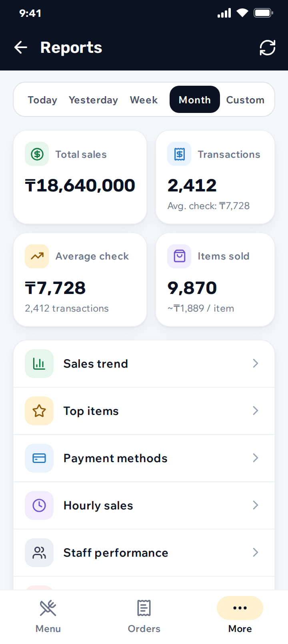The width and height of the screenshot is (288, 644).
Task: Select the Yesterday period
Action: tap(93, 100)
